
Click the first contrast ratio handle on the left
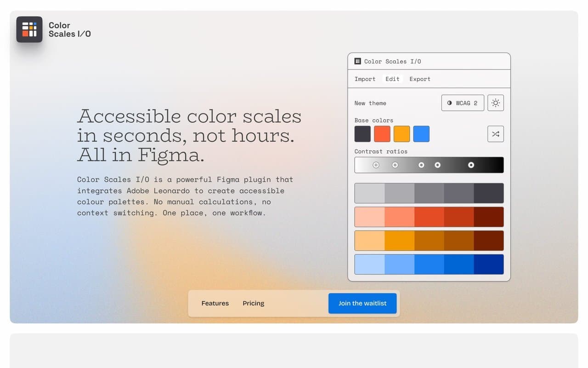376,165
